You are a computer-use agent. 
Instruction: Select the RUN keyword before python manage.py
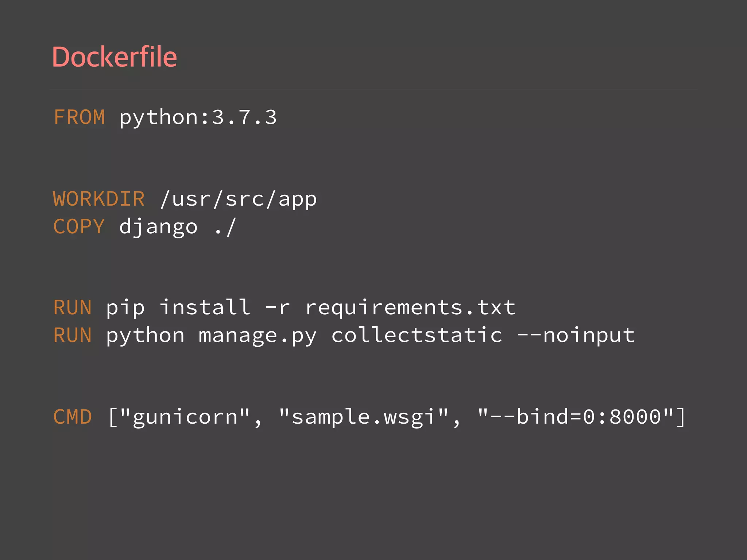click(73, 335)
